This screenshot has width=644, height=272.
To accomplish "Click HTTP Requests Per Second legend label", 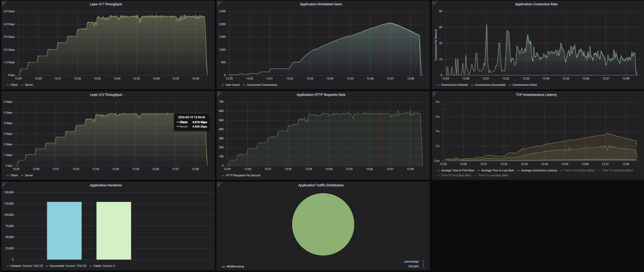I will tap(243, 175).
